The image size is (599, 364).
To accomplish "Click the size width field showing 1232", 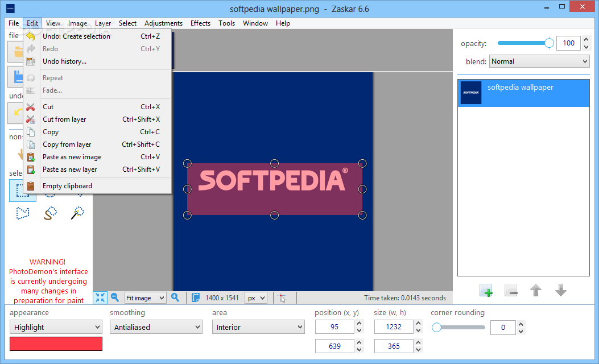I will pos(394,327).
